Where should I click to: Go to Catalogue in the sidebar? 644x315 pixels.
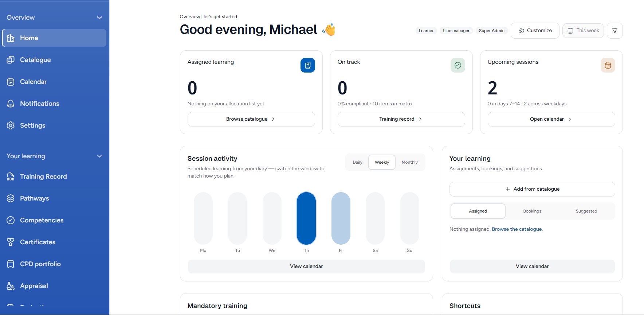54,60
